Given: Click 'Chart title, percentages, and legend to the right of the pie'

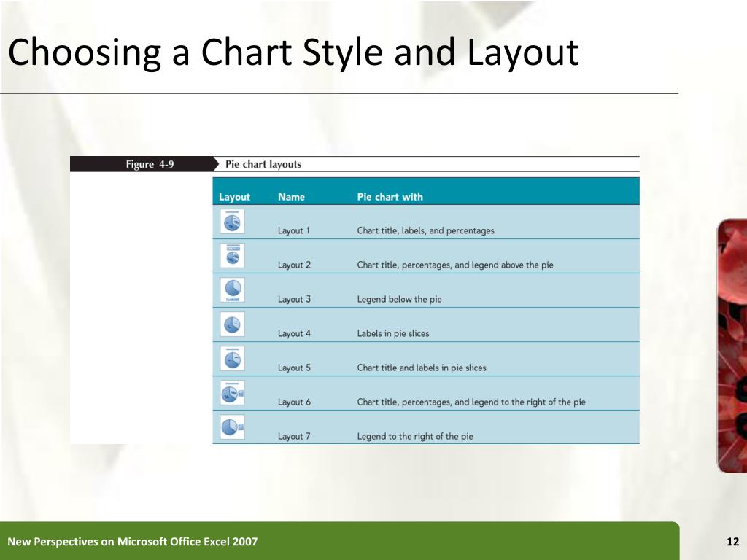Looking at the screenshot, I should (x=472, y=402).
